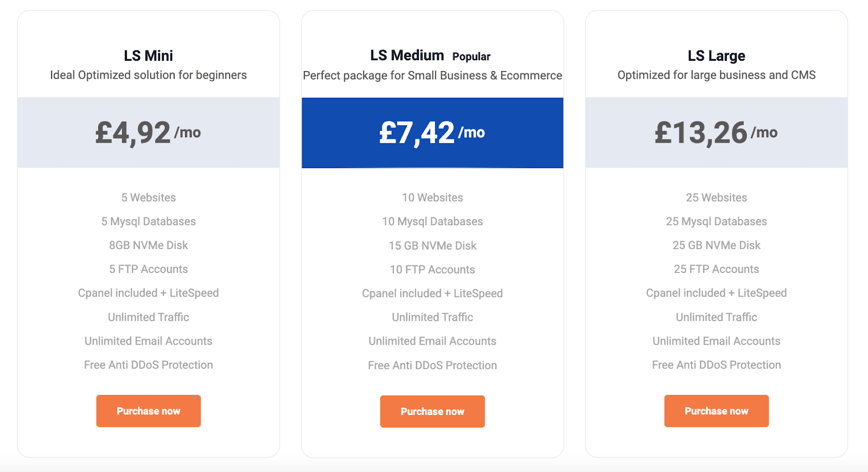The image size is (868, 472).
Task: Click 'Optimized for large business and CMS' text
Action: 716,75
